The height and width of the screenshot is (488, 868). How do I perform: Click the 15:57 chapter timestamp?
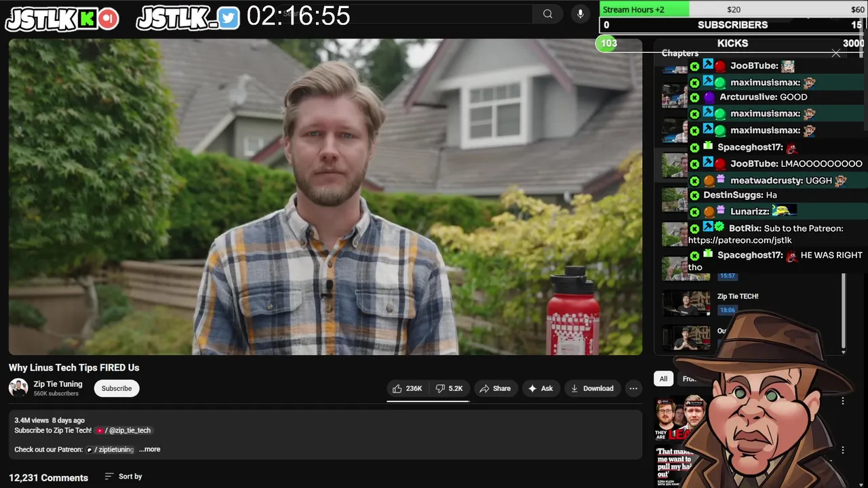(728, 276)
